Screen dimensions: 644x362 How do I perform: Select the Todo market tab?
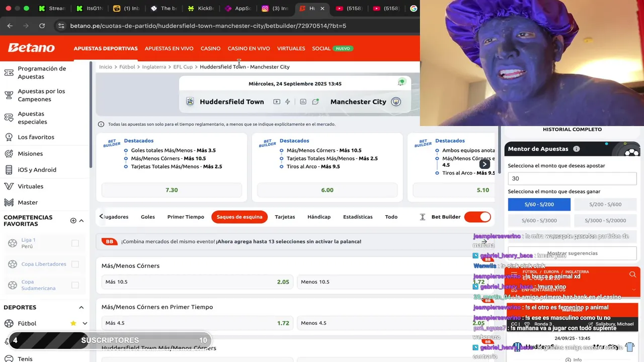tap(391, 217)
